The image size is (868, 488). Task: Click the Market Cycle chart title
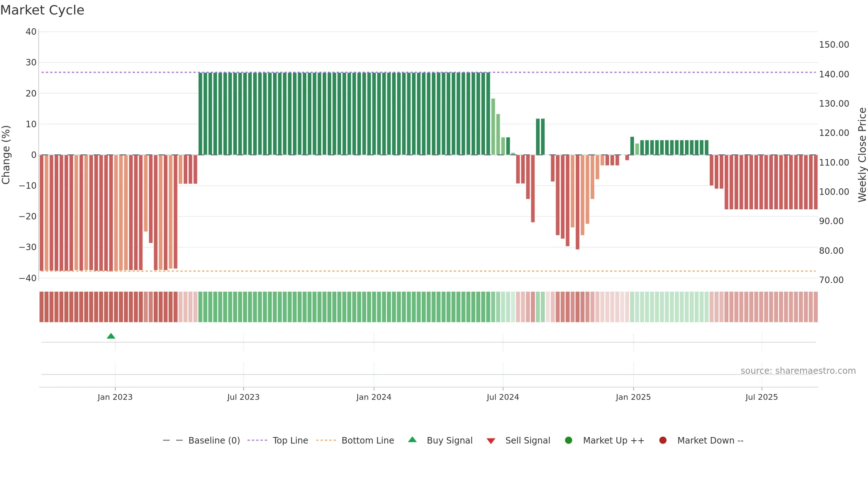[x=42, y=10]
